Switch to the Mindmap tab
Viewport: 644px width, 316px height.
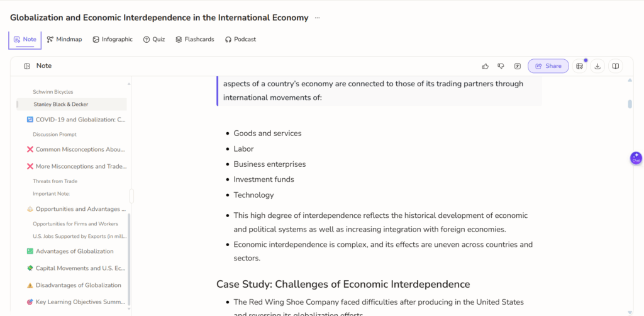[64, 40]
